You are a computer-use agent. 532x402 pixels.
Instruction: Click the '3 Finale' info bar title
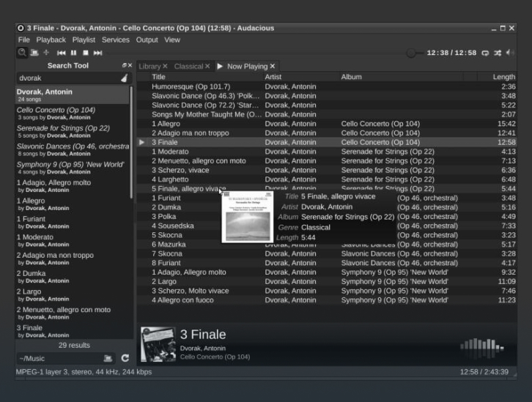point(203,335)
